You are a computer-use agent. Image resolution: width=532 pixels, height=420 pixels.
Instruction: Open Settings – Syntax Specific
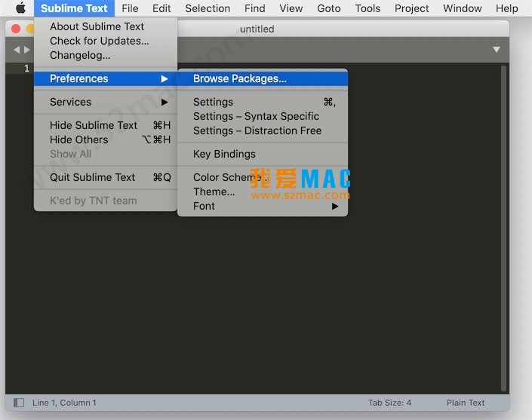click(x=263, y=116)
